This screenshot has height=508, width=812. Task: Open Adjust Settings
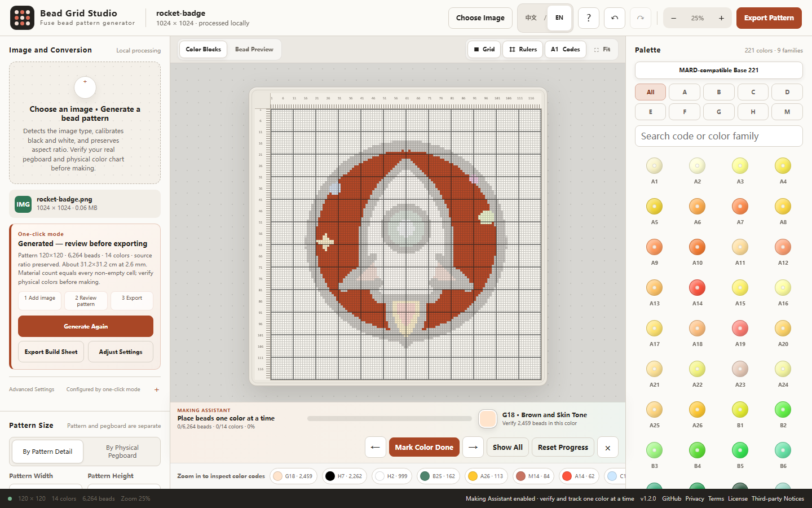pos(121,352)
